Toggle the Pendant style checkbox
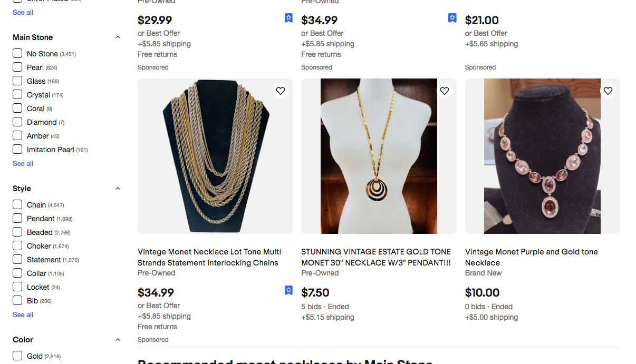Image resolution: width=636 pixels, height=364 pixels. [17, 219]
